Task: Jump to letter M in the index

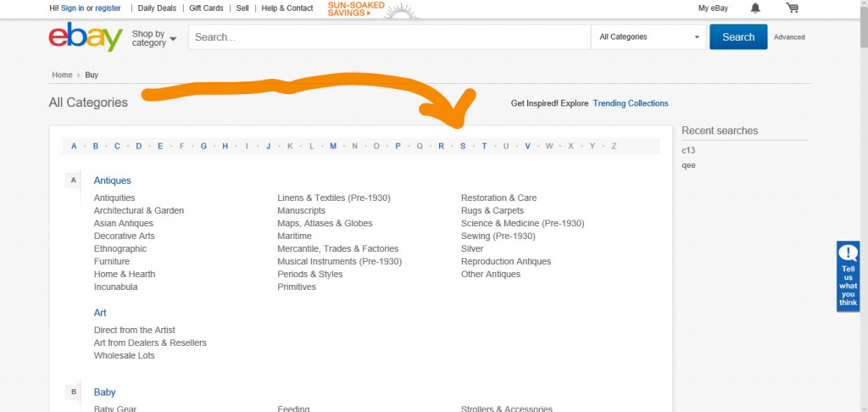Action: (x=332, y=146)
